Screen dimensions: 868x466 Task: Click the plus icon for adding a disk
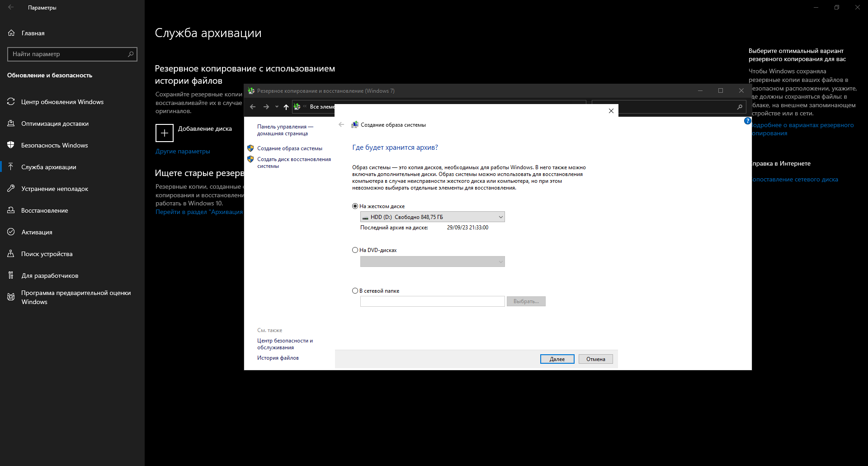coord(164,133)
